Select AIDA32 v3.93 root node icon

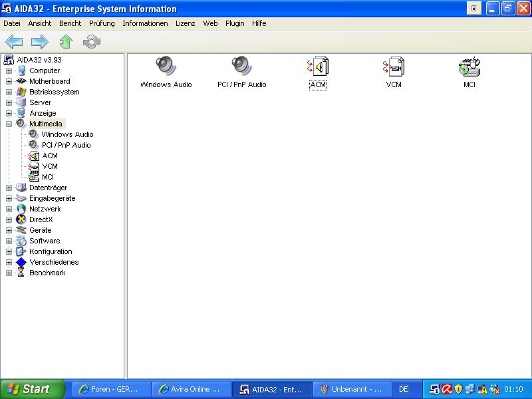point(9,60)
